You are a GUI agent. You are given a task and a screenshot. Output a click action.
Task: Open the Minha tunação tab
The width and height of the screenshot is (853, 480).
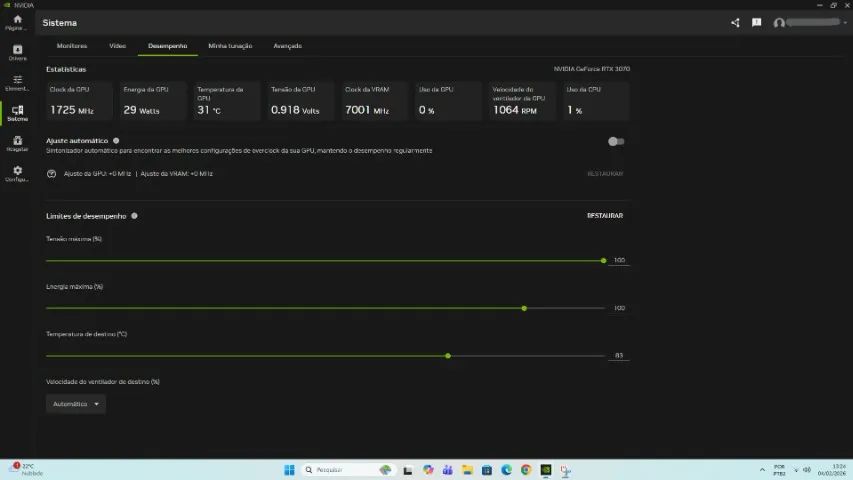[x=230, y=46]
